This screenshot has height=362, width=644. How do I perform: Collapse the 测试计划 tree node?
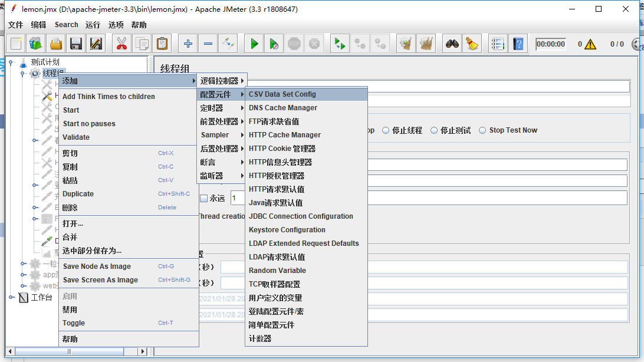tap(11, 62)
